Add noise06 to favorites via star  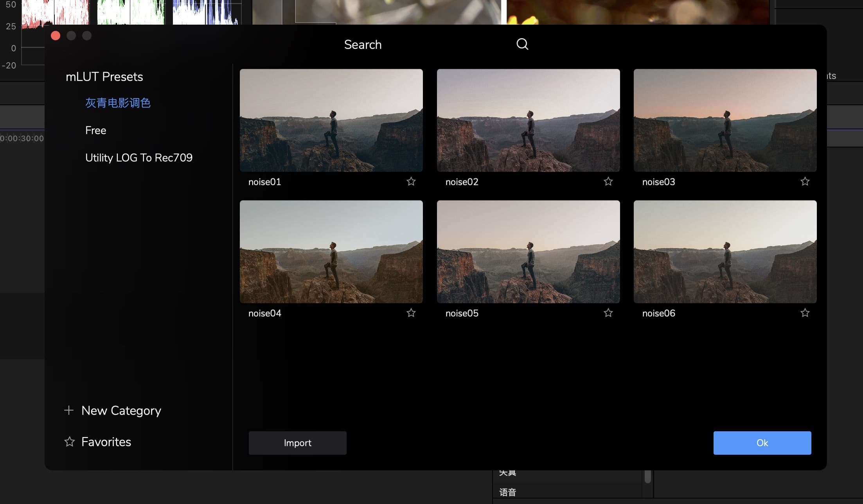pyautogui.click(x=805, y=313)
